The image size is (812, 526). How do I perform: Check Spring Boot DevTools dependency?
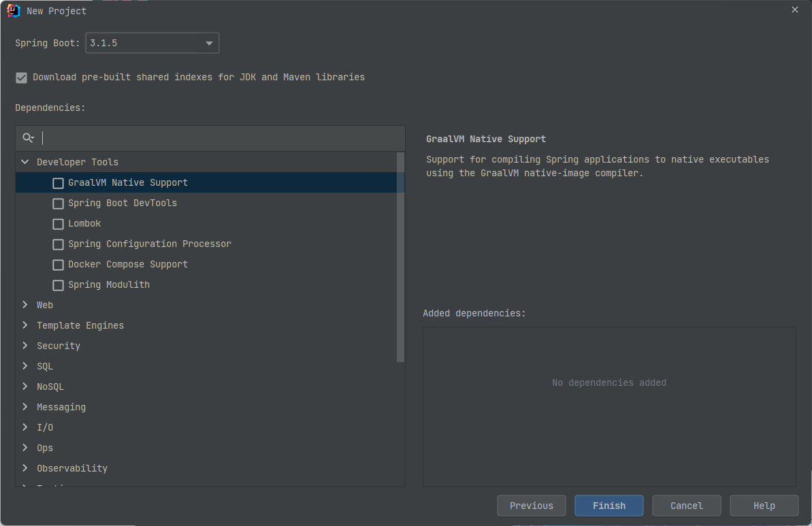coord(58,203)
